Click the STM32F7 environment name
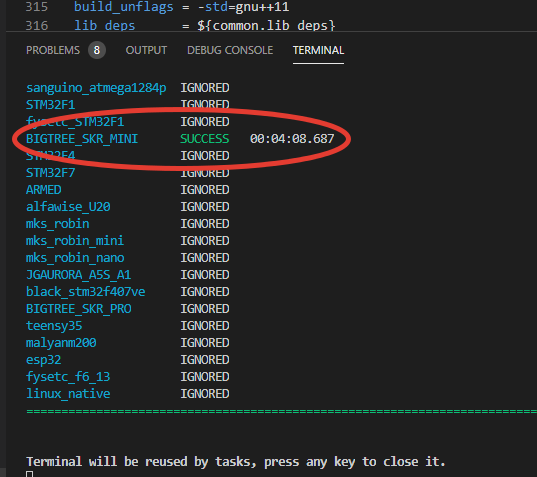This screenshot has width=537, height=477. tap(50, 173)
